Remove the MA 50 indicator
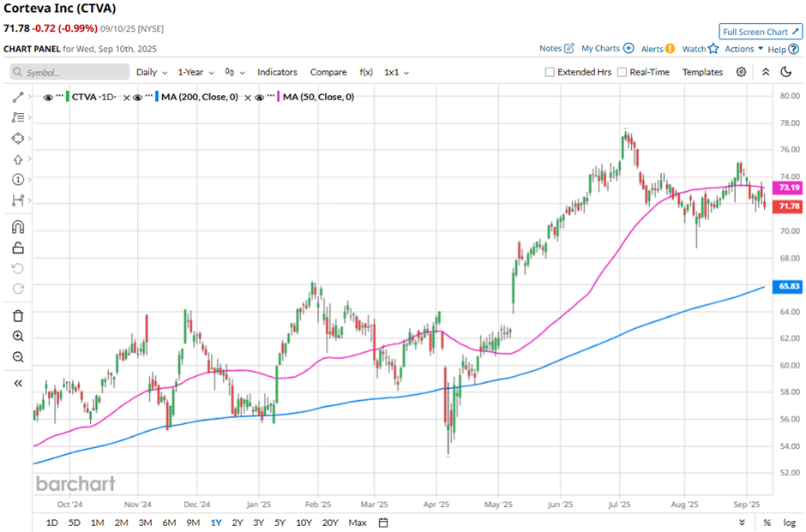This screenshot has width=806, height=532. [248, 98]
